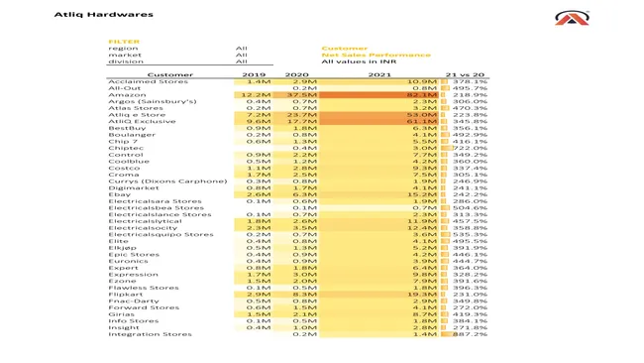Select the Amazon customer name

point(127,95)
